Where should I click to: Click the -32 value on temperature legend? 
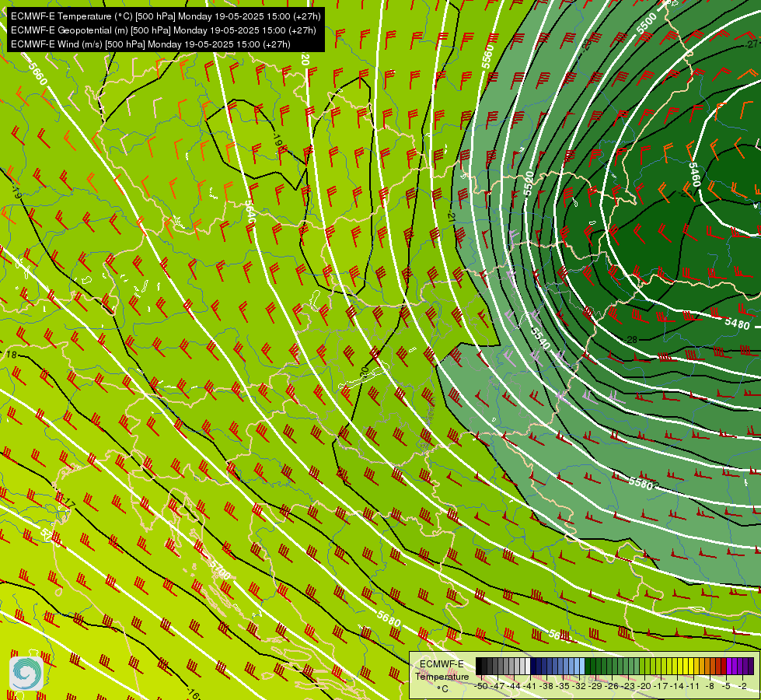(x=579, y=686)
